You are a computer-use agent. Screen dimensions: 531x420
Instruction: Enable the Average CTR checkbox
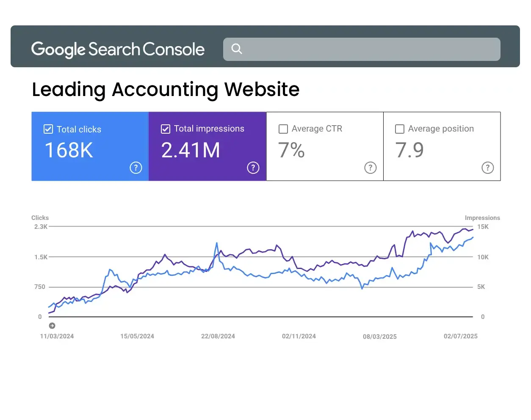283,129
